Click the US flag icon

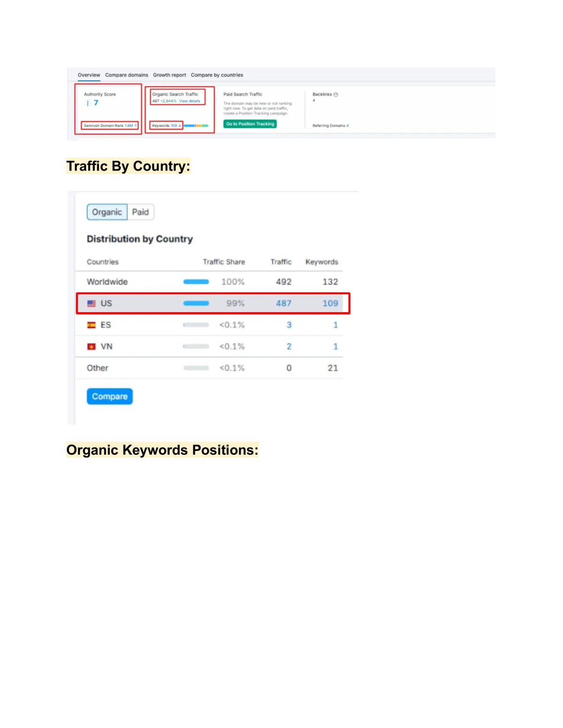(x=91, y=303)
